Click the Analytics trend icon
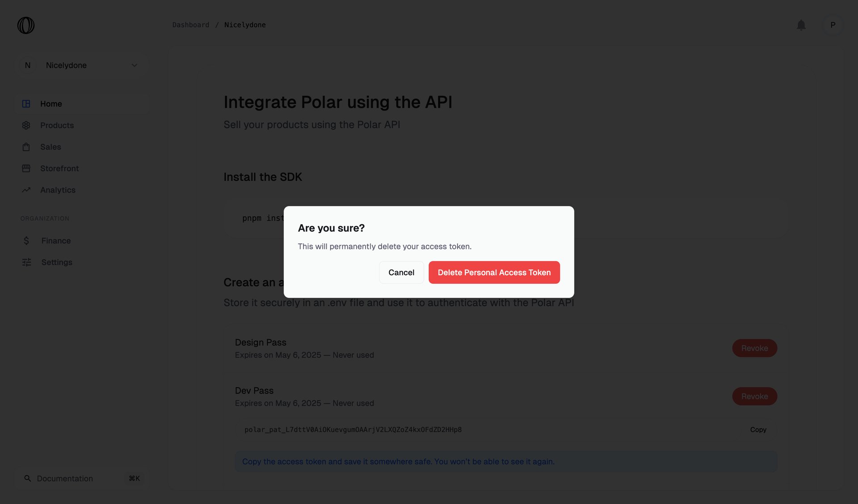 pyautogui.click(x=26, y=189)
